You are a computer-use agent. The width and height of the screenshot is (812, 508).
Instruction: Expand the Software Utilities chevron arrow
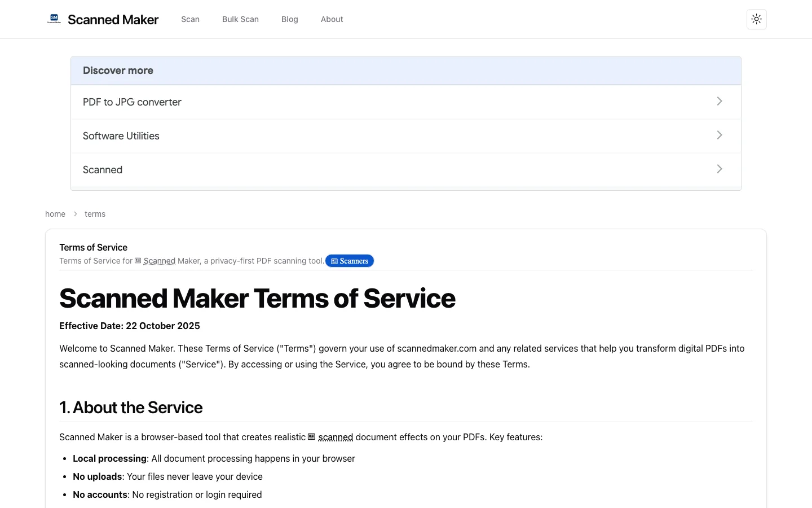tap(720, 135)
